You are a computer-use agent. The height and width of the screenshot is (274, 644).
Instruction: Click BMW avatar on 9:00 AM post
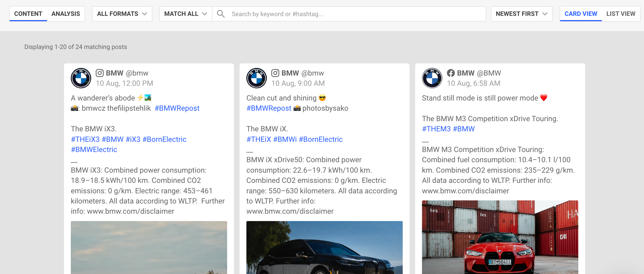point(257,78)
